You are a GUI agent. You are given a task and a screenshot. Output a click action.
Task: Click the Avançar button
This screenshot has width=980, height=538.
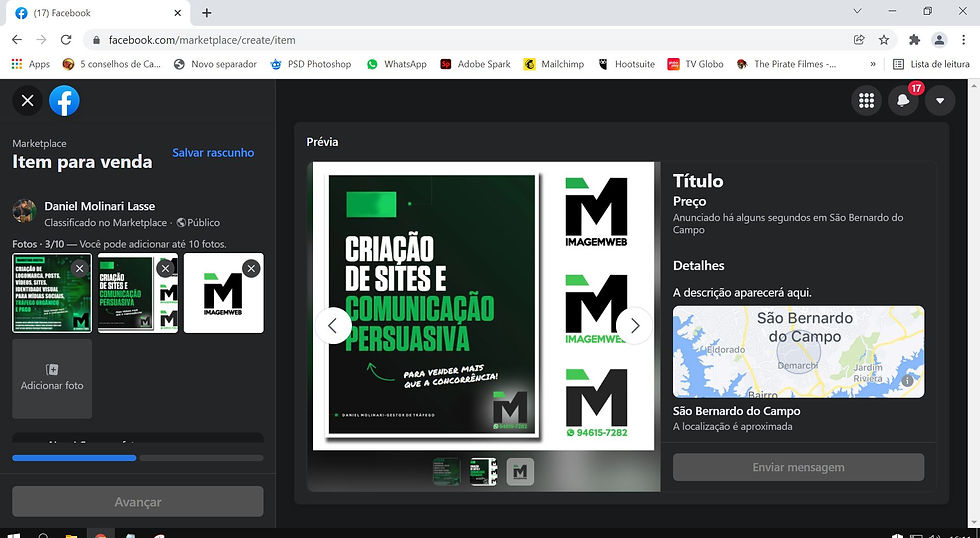pyautogui.click(x=138, y=502)
